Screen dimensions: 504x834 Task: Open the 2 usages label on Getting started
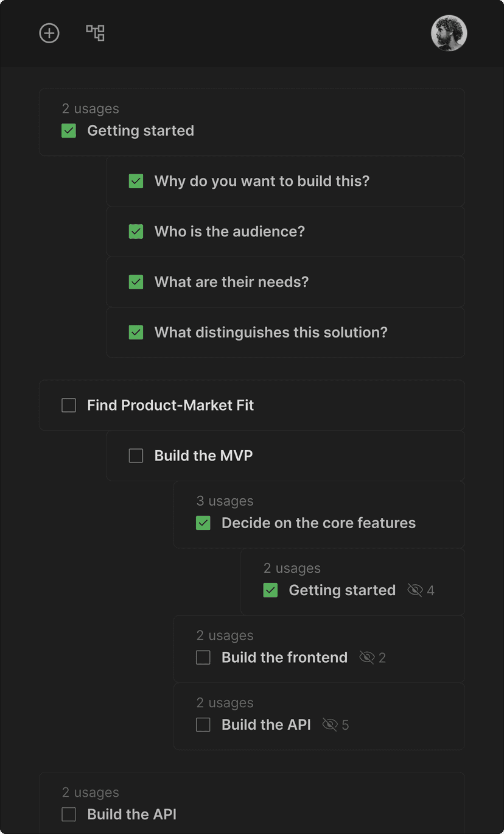tap(90, 108)
